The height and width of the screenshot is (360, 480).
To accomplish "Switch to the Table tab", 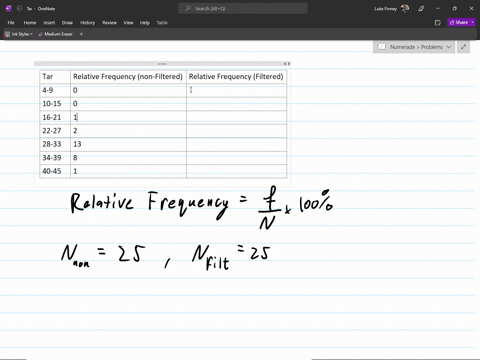I will pos(162,23).
